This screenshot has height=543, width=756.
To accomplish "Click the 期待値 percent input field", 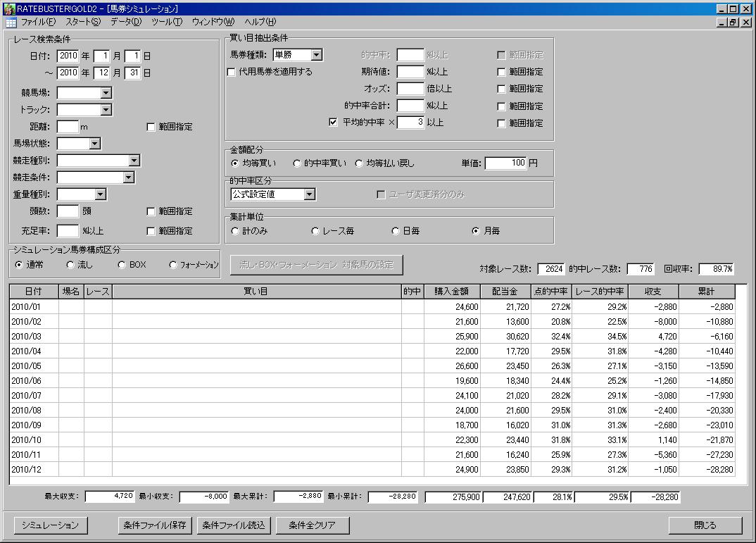I will [410, 71].
